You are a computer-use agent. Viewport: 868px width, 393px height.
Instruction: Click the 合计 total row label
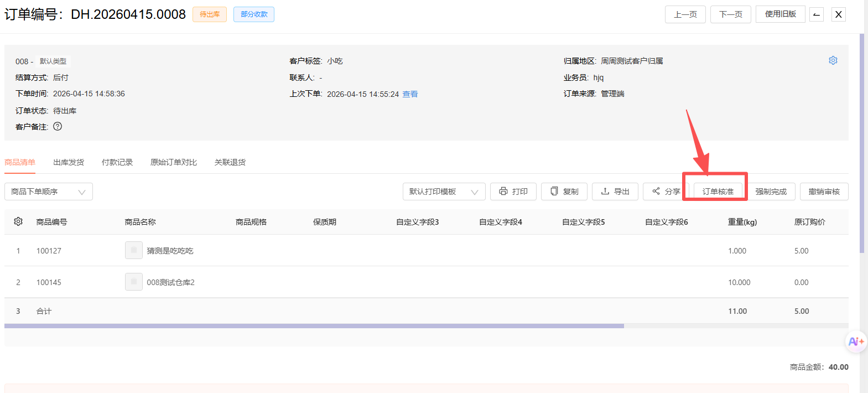point(44,311)
